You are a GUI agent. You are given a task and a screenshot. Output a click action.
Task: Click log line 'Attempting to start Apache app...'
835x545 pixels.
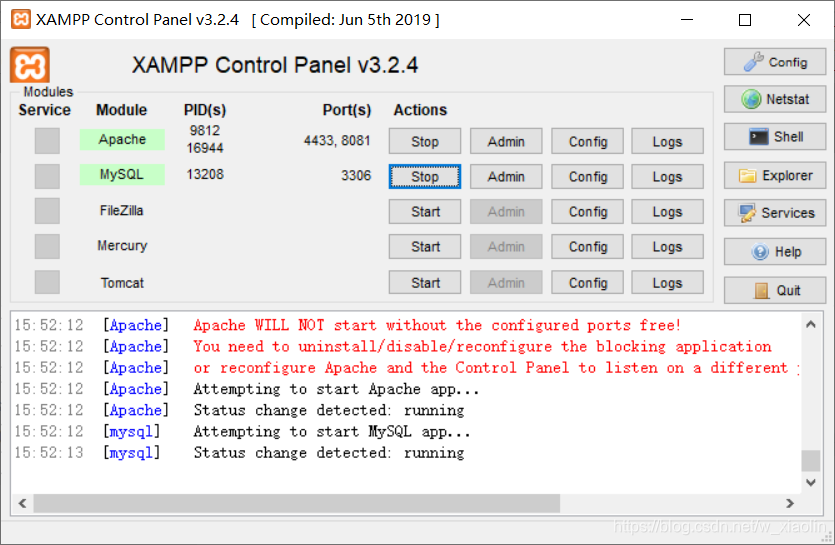[336, 389]
